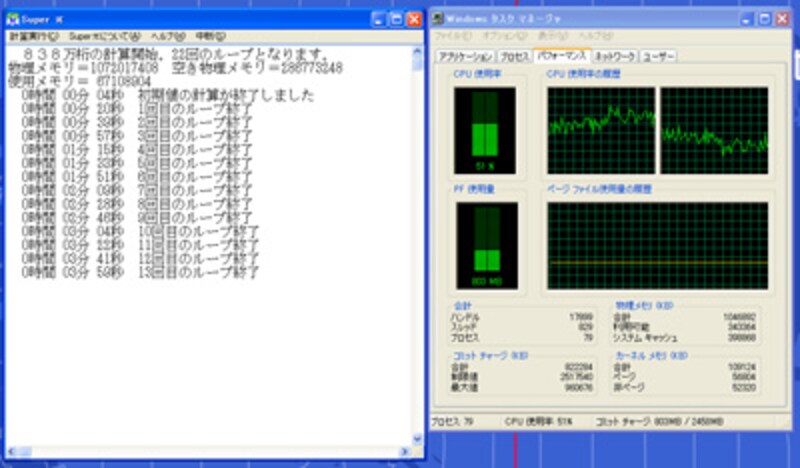Click the Task Manager title bar icon
Viewport: 800px width, 468px height.
coord(440,19)
